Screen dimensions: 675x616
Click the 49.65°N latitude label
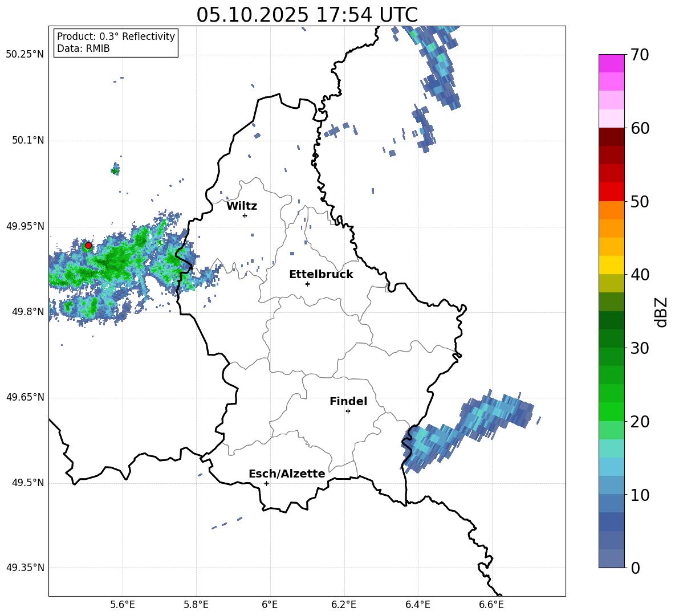[x=25, y=397]
